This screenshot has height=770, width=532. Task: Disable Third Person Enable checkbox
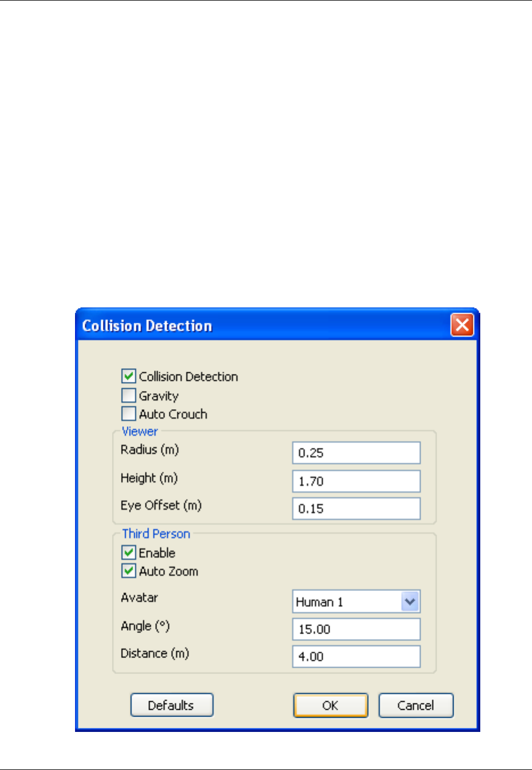129,552
